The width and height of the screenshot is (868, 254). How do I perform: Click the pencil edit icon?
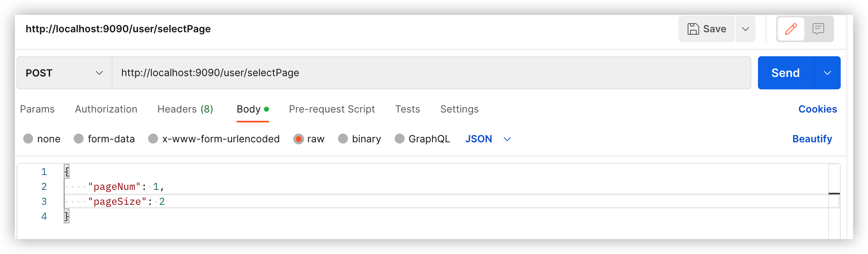point(791,29)
